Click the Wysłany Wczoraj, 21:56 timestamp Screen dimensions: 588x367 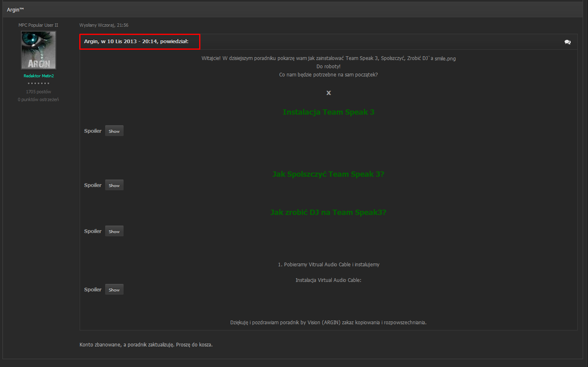point(104,25)
